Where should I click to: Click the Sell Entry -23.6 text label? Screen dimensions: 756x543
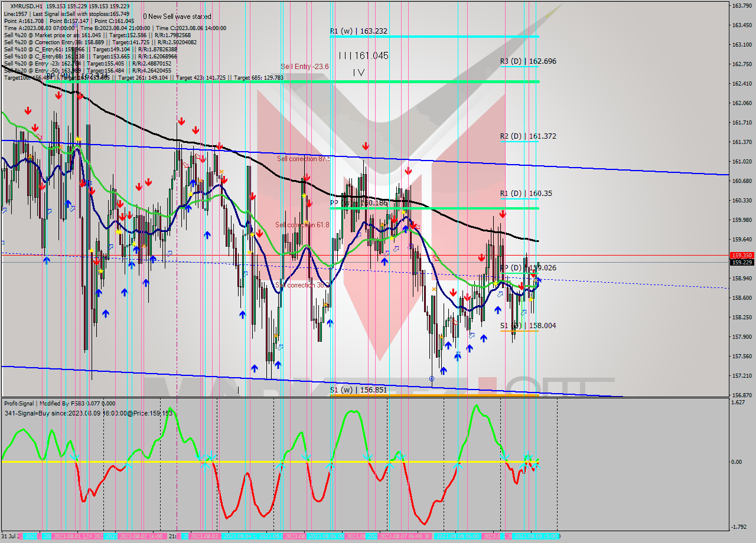click(304, 67)
